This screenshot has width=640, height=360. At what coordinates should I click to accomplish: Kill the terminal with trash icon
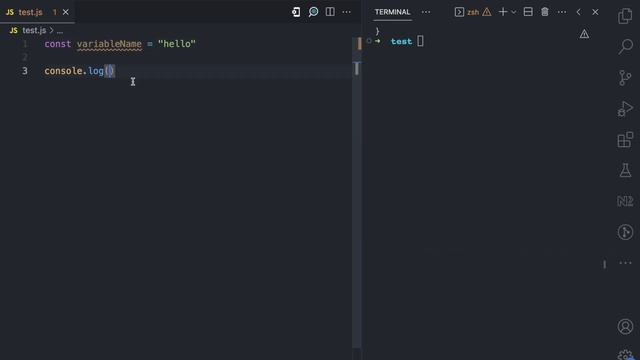click(x=544, y=12)
